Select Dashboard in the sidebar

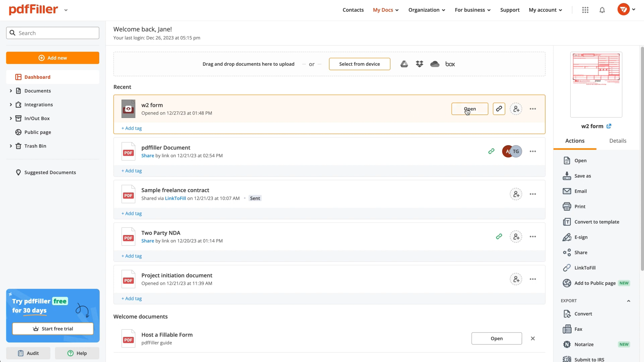point(53,77)
